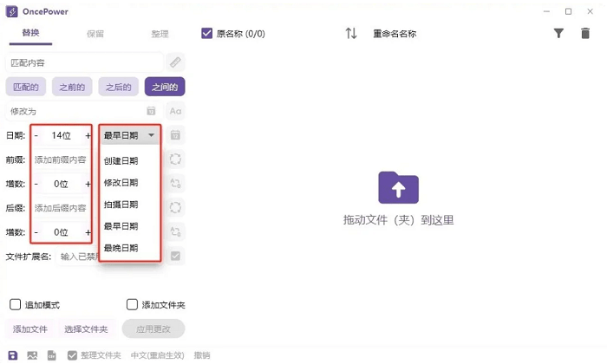Viewport: 607px width, 364px height.
Task: Click the image icon in bottom bar
Action: pos(32,355)
